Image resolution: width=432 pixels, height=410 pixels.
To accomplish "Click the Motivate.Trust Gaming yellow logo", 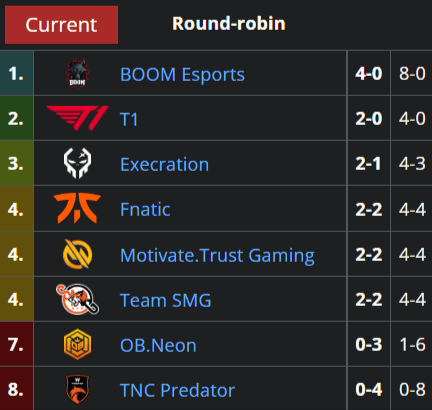I will tap(77, 254).
